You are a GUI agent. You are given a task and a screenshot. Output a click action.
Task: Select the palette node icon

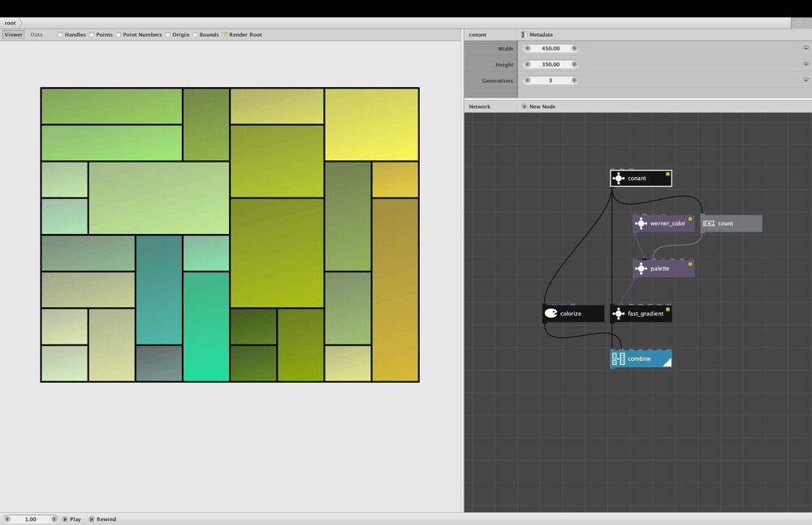click(x=641, y=268)
